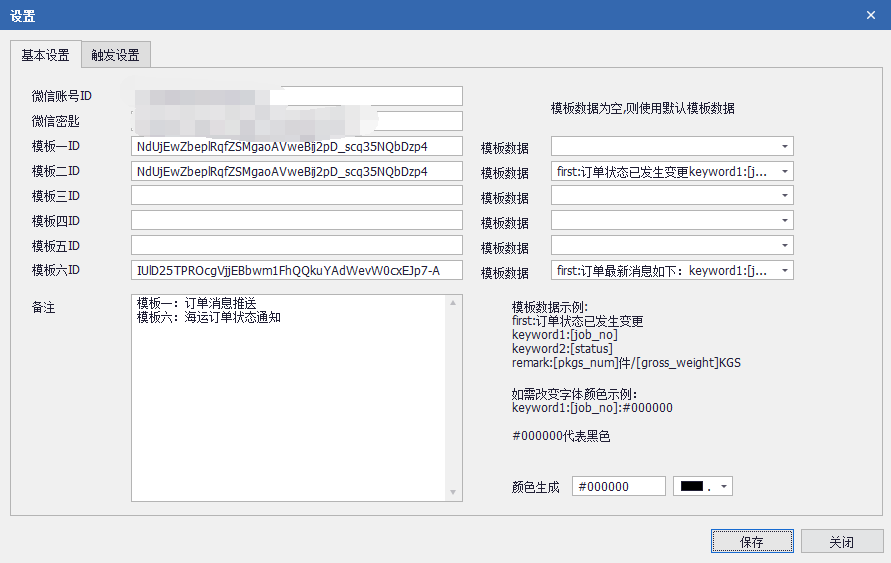Switch to the 触发设置 tab
Viewport: 891px width, 563px height.
click(x=115, y=55)
